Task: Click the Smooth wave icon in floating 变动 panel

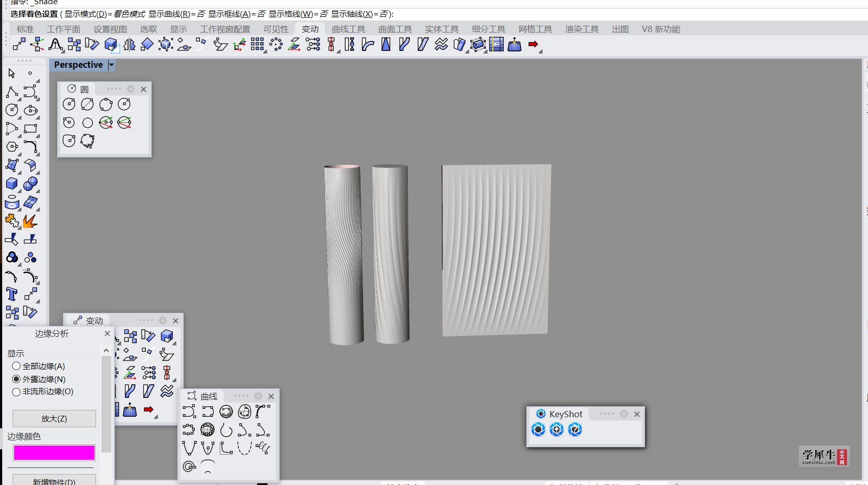Action: [167, 391]
